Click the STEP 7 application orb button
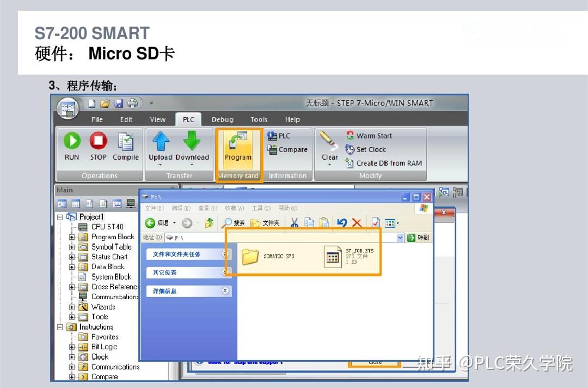The image size is (588, 388). [x=68, y=108]
